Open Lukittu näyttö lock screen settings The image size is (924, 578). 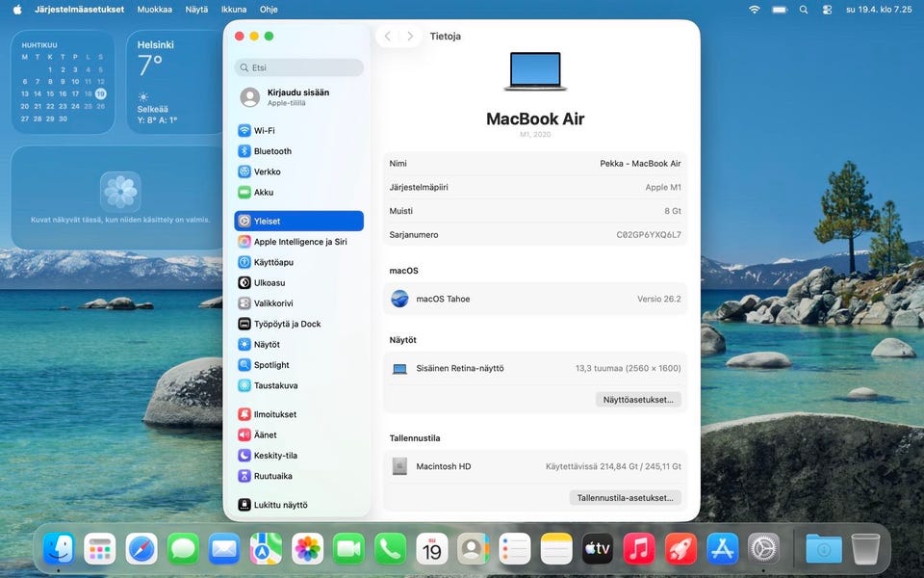298,505
